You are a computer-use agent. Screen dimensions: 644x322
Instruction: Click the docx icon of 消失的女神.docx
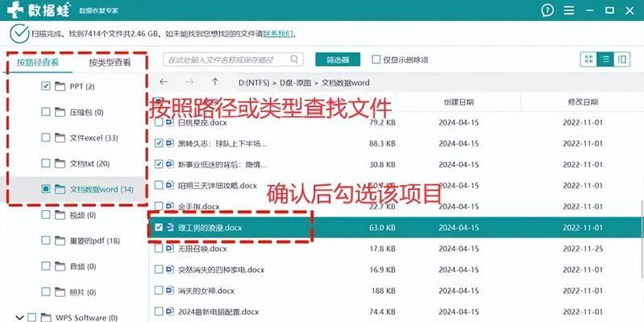point(170,291)
